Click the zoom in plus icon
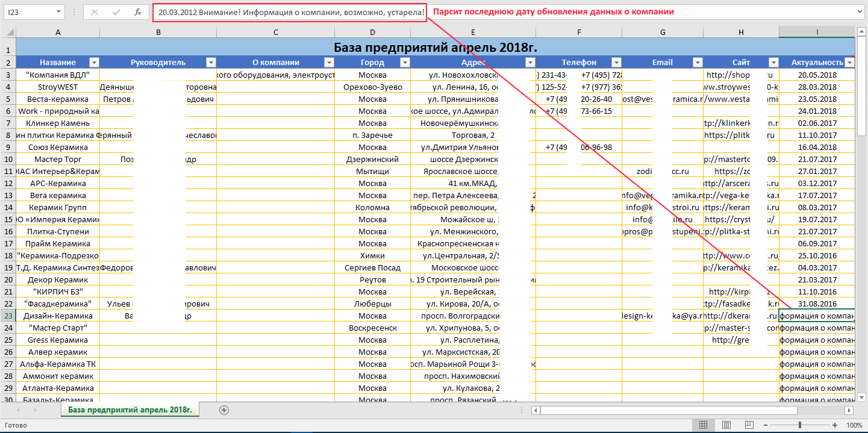The width and height of the screenshot is (868, 433). 835,425
